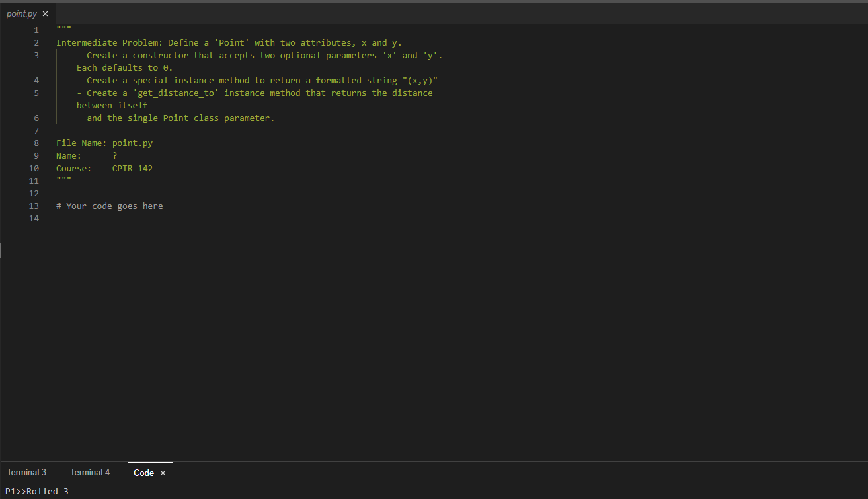Close the point.py editor tab
The height and width of the screenshot is (499, 868).
click(45, 13)
